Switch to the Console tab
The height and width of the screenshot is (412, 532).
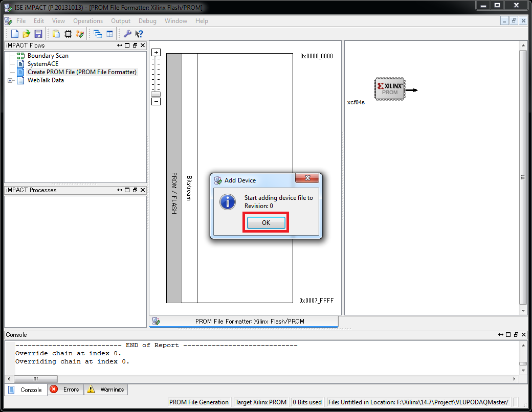26,390
